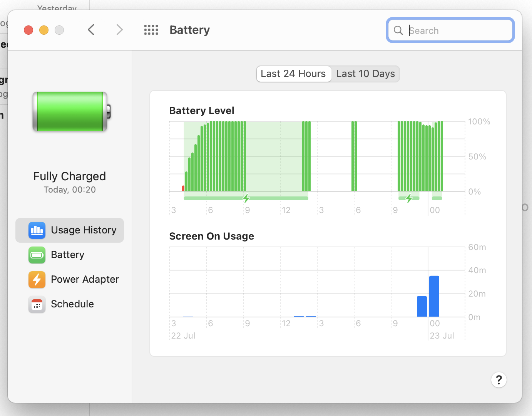The height and width of the screenshot is (416, 532).
Task: Switch to Last 10 Days view
Action: click(x=366, y=74)
